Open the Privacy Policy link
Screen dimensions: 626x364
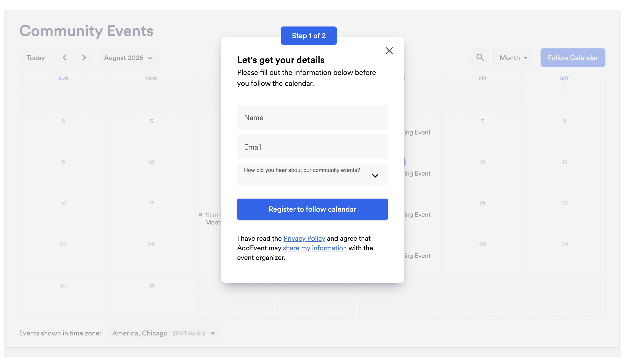304,238
